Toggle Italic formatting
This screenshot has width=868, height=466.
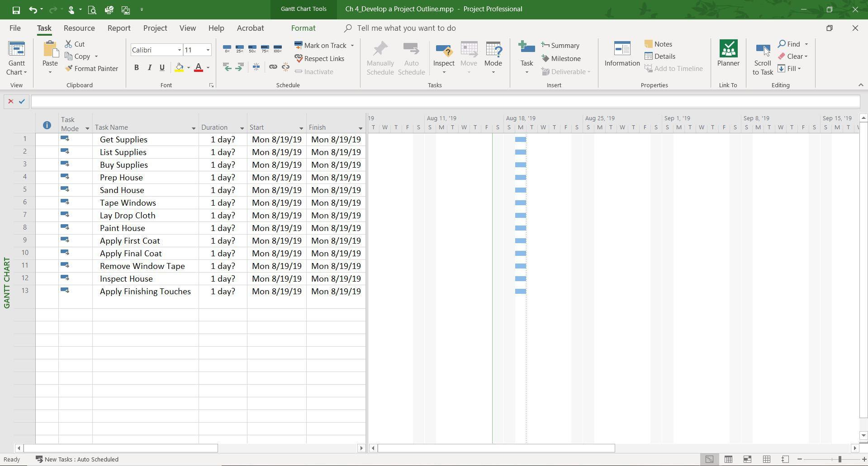point(149,68)
